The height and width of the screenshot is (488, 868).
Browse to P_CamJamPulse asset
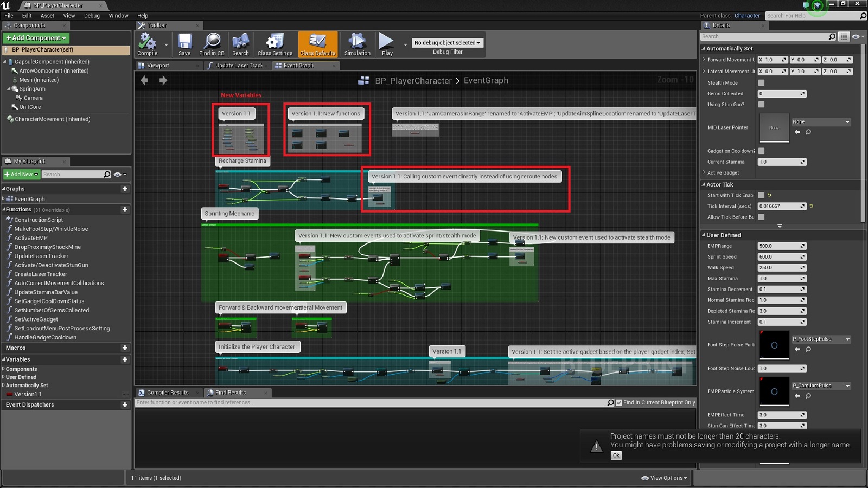point(808,396)
